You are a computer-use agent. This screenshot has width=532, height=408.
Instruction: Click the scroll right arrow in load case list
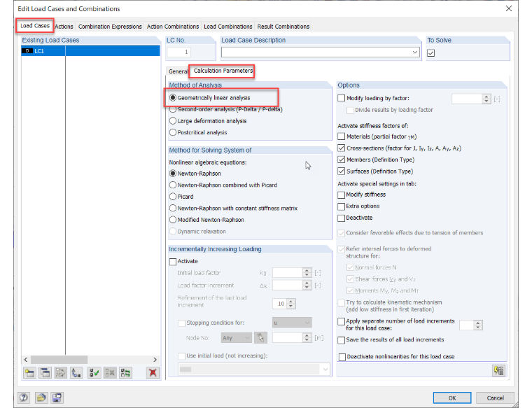click(155, 360)
